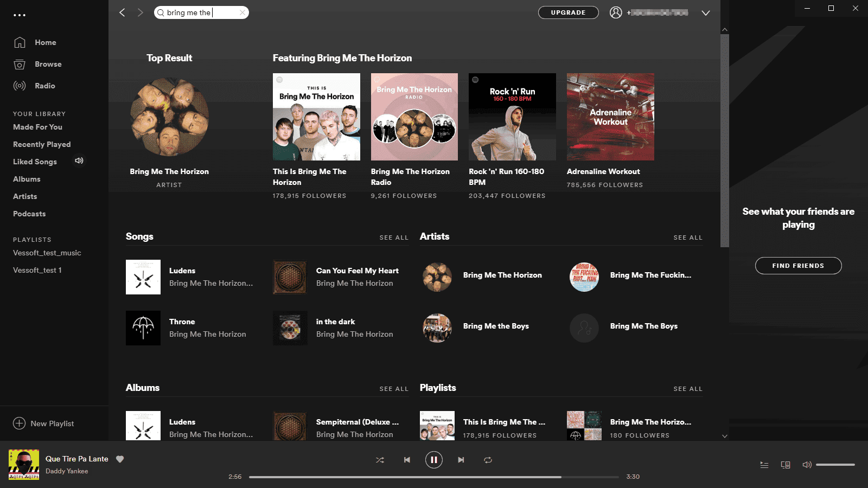Viewport: 868px width, 488px height.
Task: Click the scrollbar down arrow
Action: pos(725,436)
